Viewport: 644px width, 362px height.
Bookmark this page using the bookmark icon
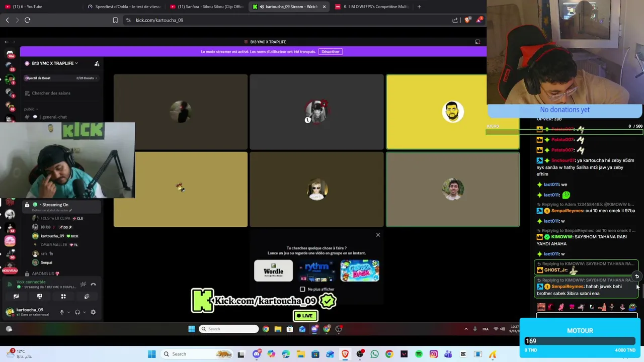[x=115, y=20]
